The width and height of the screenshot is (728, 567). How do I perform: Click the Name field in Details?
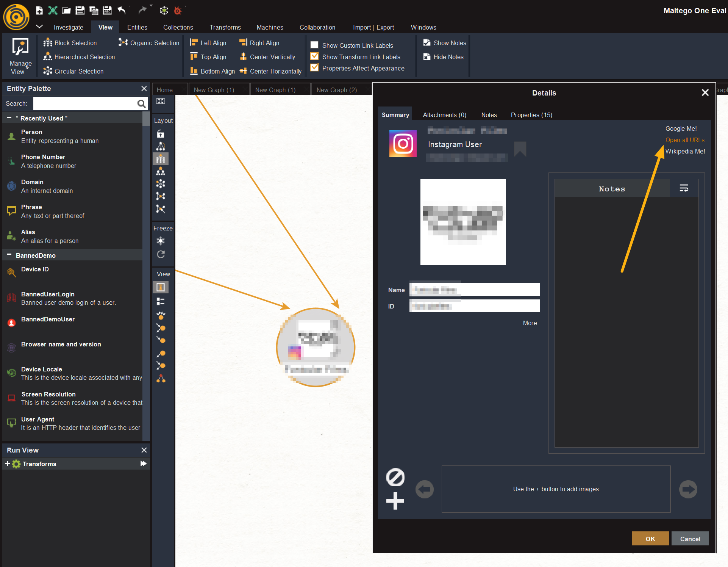click(474, 290)
